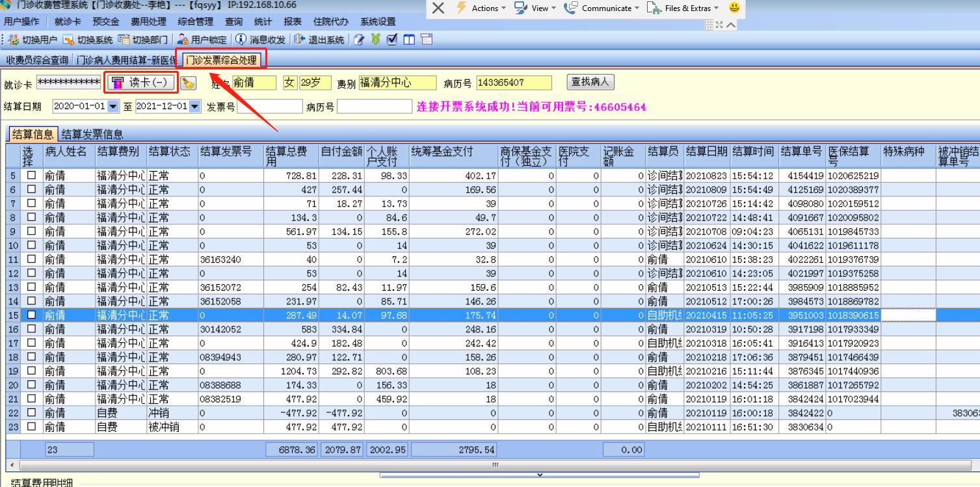Viewport: 980px width, 487px height.
Task: Open the 费用处理 menu
Action: coord(148,22)
